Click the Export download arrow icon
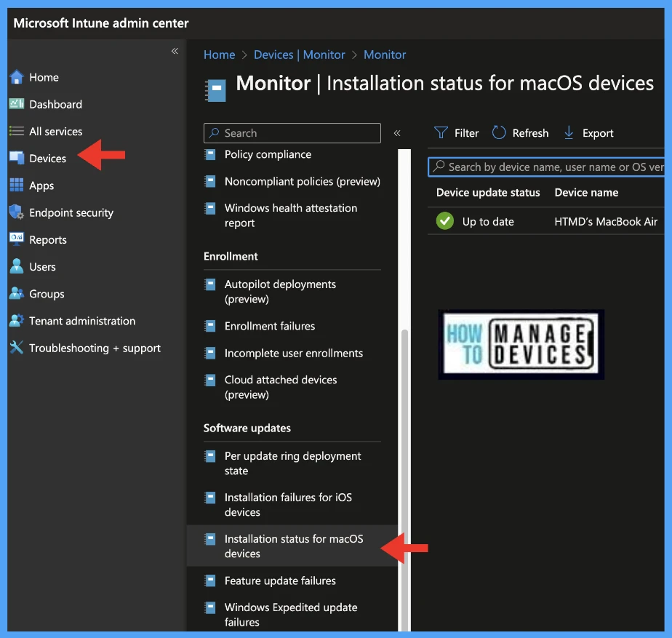This screenshot has height=638, width=672. click(x=569, y=133)
